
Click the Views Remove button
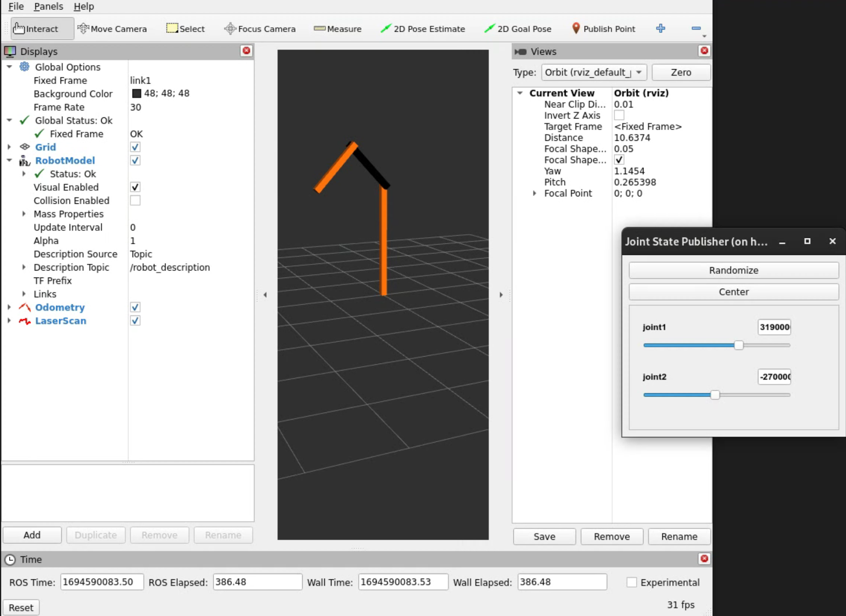612,537
